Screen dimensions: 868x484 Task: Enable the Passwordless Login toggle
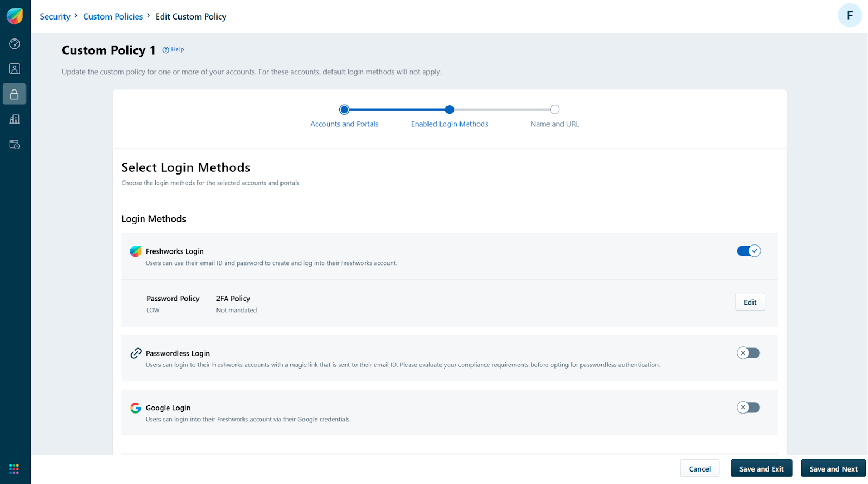[749, 353]
